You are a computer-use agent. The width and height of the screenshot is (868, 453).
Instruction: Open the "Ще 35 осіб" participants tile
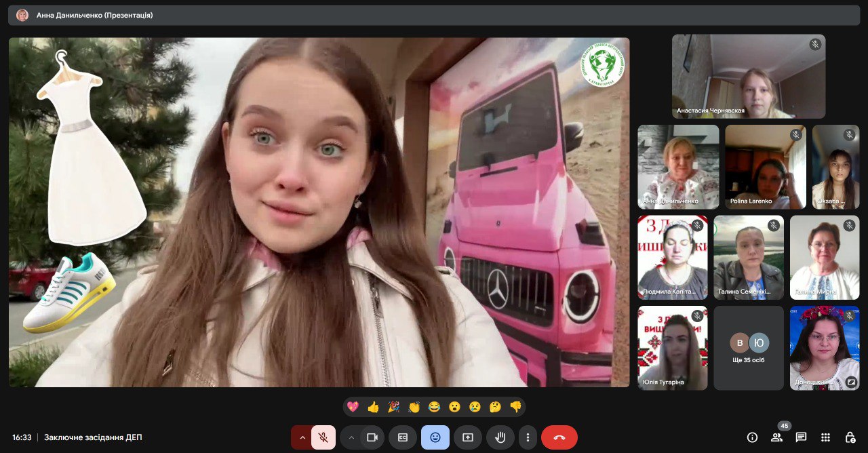749,347
